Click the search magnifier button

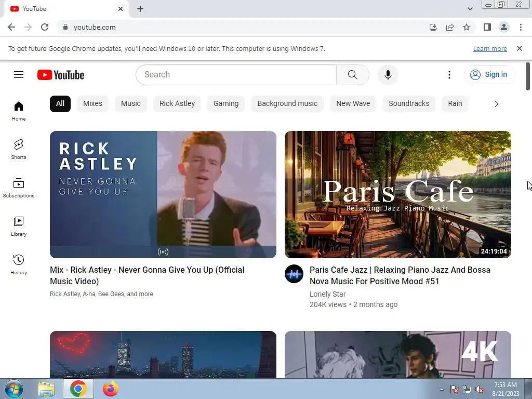(353, 75)
